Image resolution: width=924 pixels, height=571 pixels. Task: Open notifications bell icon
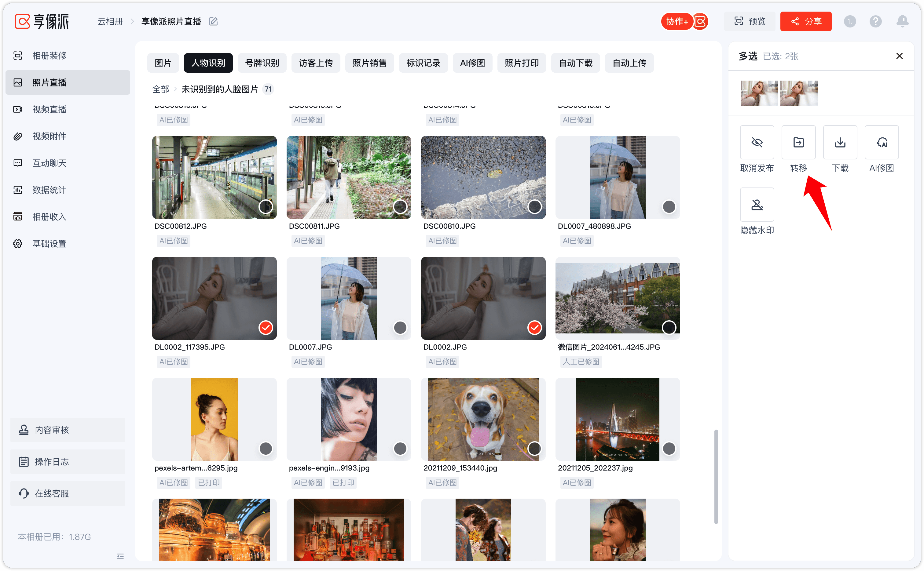point(902,21)
